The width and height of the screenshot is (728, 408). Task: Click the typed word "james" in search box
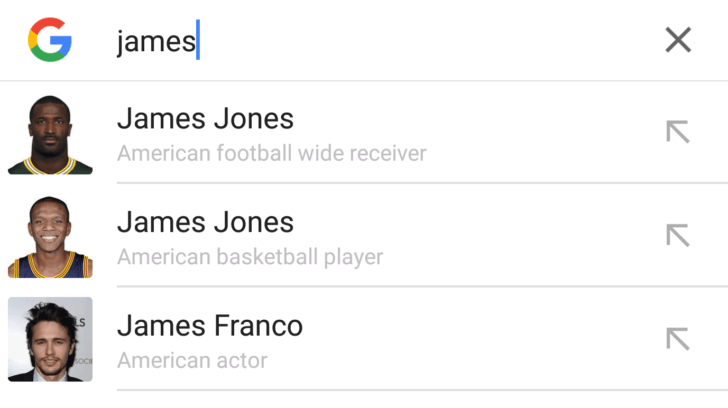click(155, 41)
